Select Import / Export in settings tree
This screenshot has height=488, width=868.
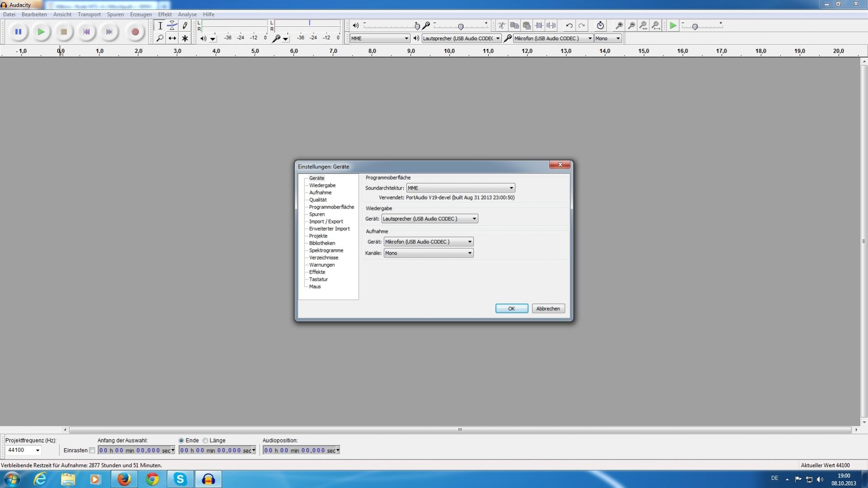pyautogui.click(x=326, y=222)
